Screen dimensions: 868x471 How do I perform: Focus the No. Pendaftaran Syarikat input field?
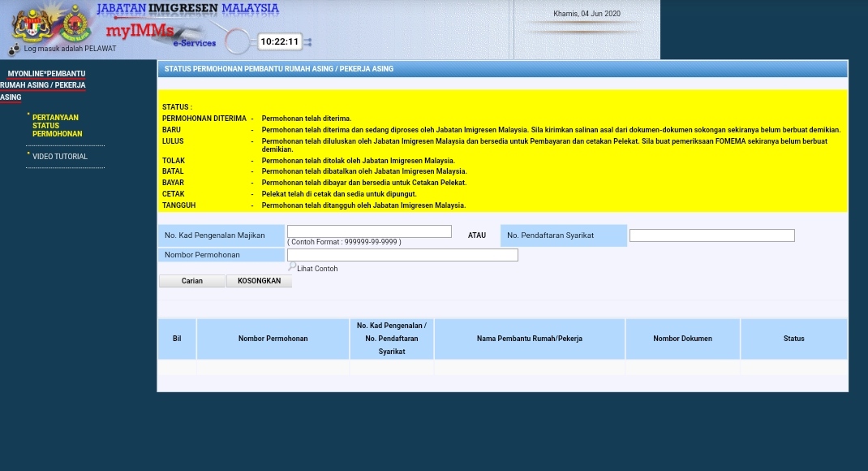[x=712, y=235]
